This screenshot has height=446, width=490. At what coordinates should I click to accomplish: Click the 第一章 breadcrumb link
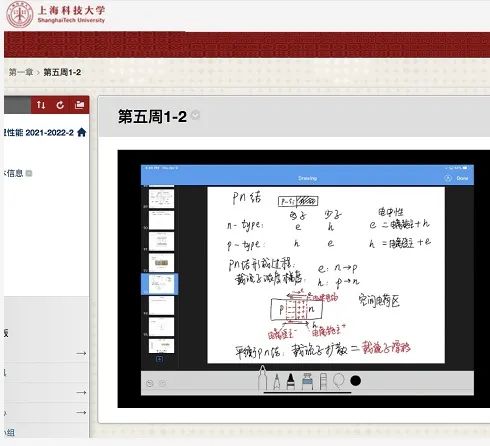click(x=21, y=72)
